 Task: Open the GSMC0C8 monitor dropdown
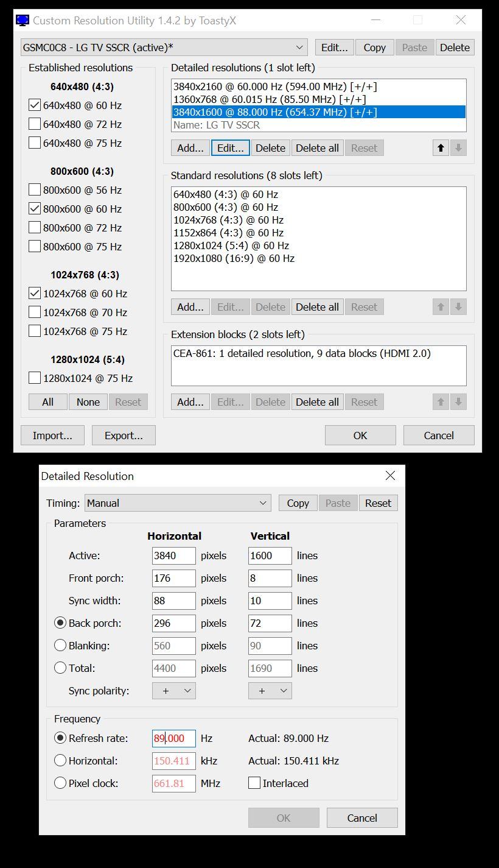click(164, 48)
